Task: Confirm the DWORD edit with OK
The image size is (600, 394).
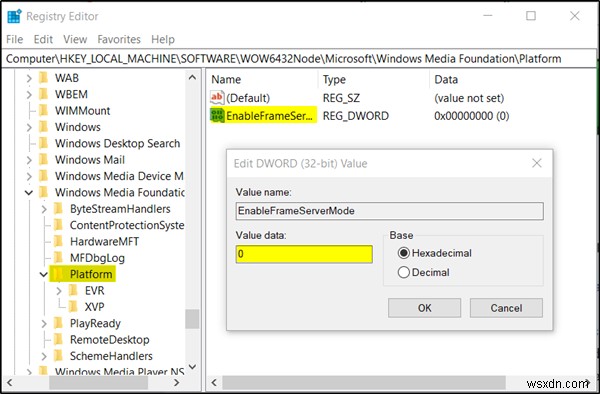Action: [x=424, y=308]
